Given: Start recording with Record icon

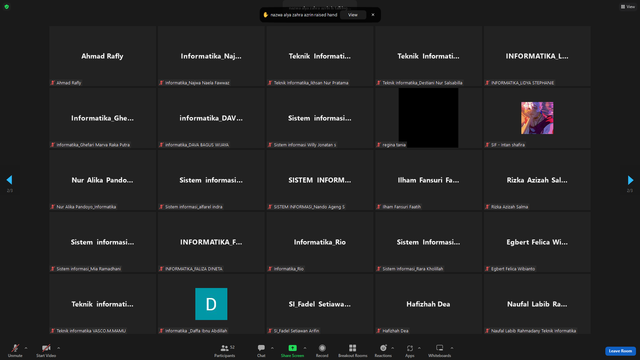Looking at the screenshot, I should (322, 350).
